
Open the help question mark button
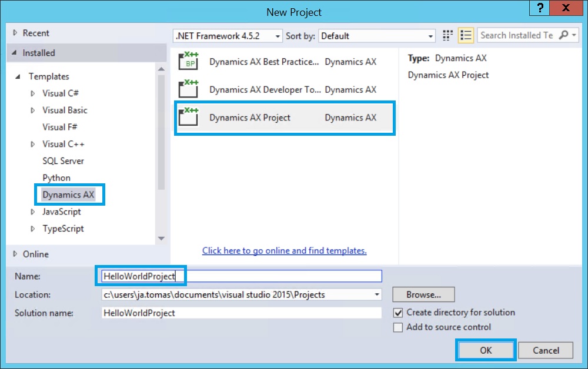(x=540, y=8)
